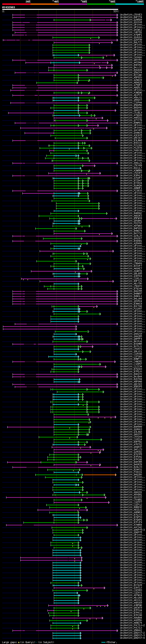Click the white query sequence bar
Screen dimensions: 146x644
[60, 9]
